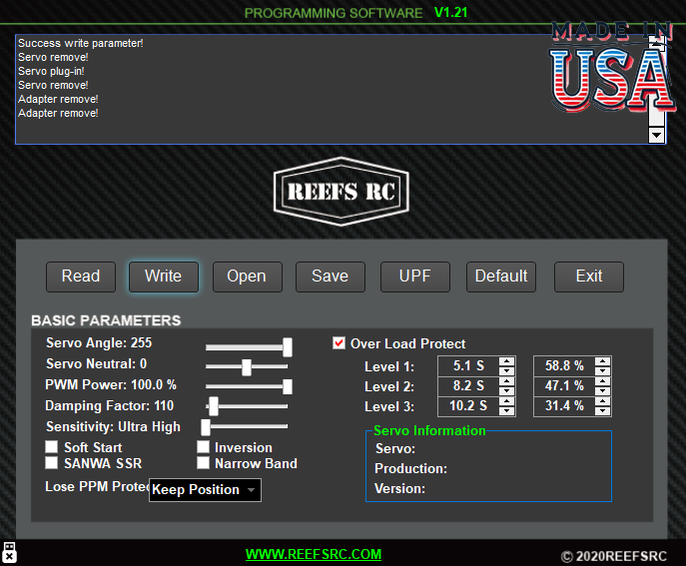This screenshot has width=686, height=566.
Task: Click the REEFS RC logo
Action: pos(341,192)
